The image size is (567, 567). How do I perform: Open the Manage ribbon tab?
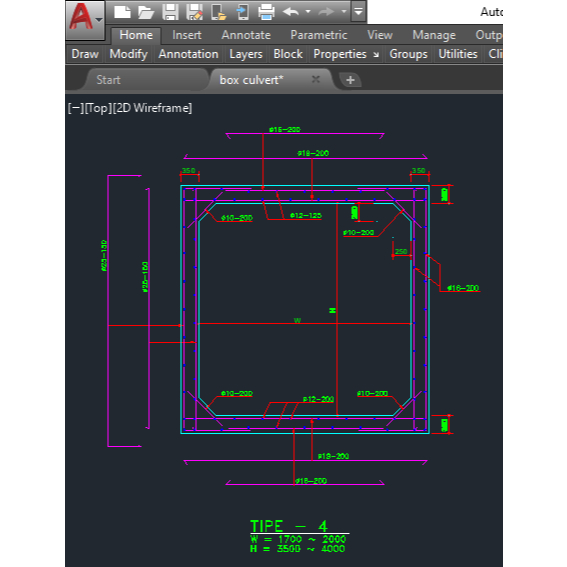pos(434,35)
